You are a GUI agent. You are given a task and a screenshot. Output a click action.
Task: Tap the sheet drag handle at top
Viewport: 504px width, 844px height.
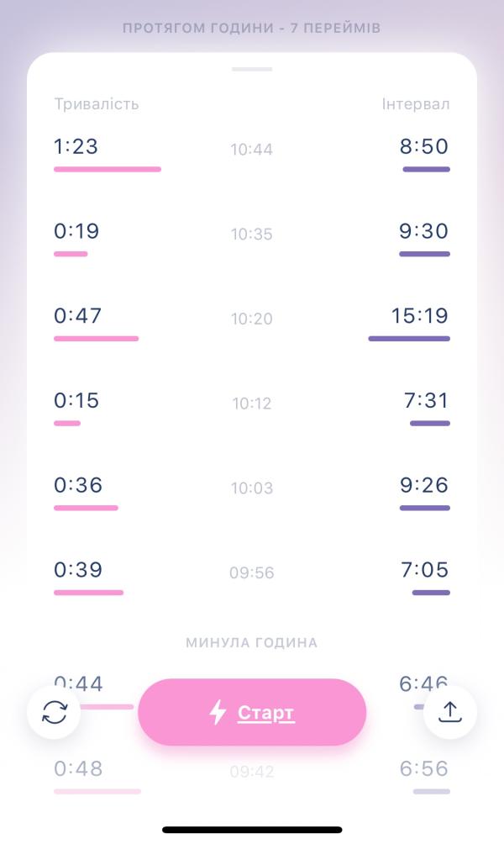tap(252, 69)
